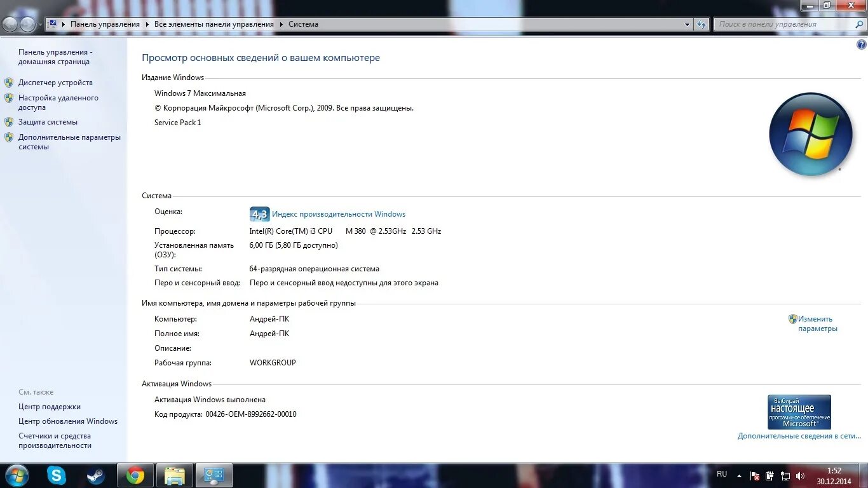Select "Андрей-ПК" in the Компьютер row
This screenshot has height=488, width=868.
click(x=269, y=319)
